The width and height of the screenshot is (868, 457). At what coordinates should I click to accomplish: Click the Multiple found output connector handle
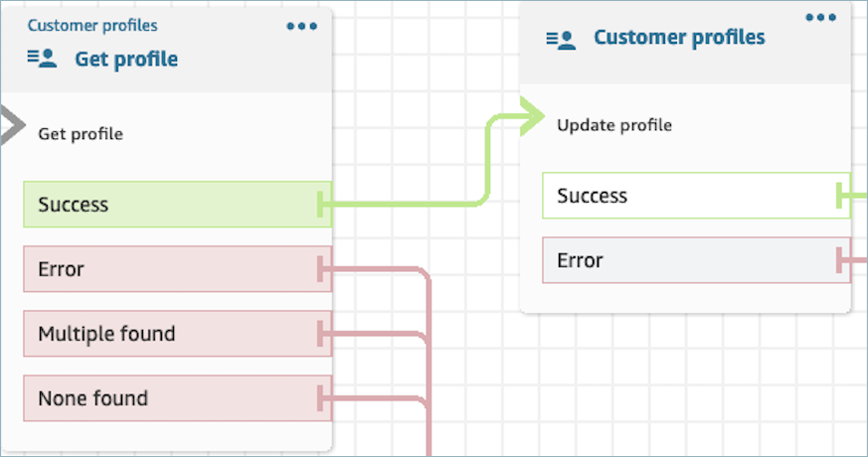coord(322,334)
